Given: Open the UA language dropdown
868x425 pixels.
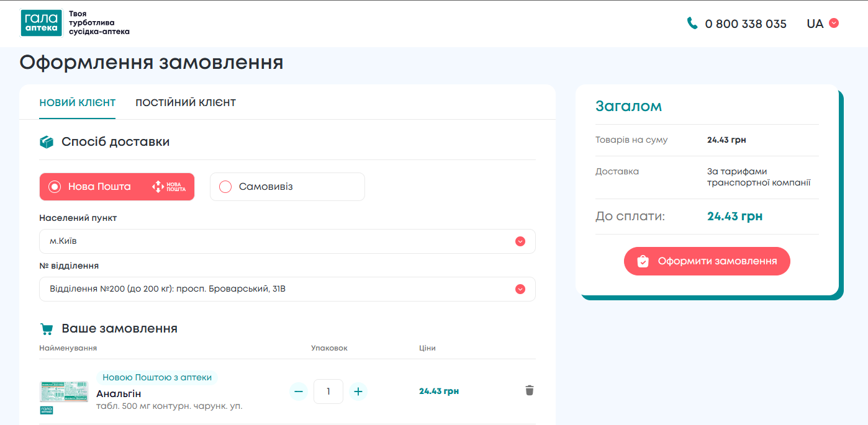Looking at the screenshot, I should [823, 24].
